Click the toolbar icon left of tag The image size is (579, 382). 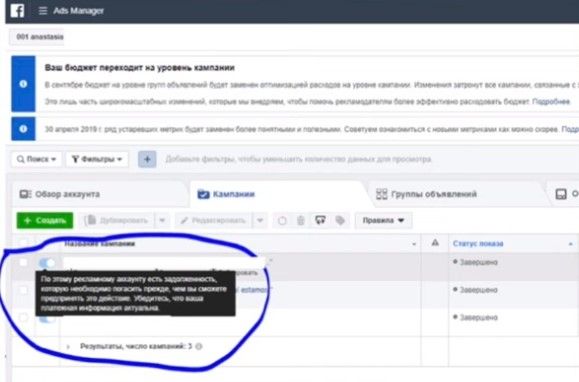point(320,220)
